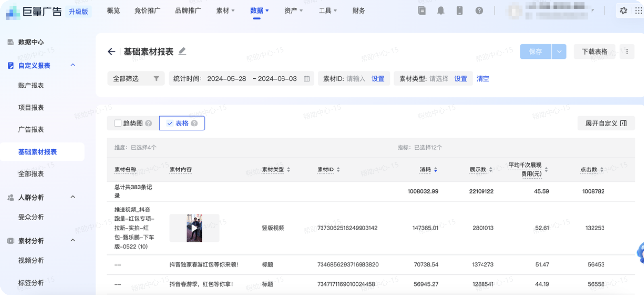This screenshot has width=644, height=295.
Task: Click the 素材分析 sidebar icon
Action: pos(10,241)
